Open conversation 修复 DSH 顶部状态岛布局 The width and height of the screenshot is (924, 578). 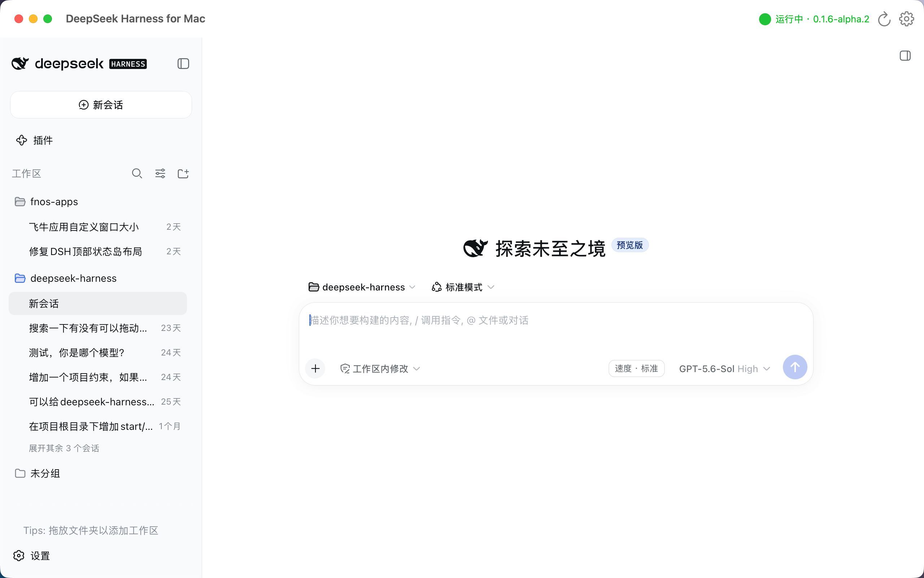(98, 251)
